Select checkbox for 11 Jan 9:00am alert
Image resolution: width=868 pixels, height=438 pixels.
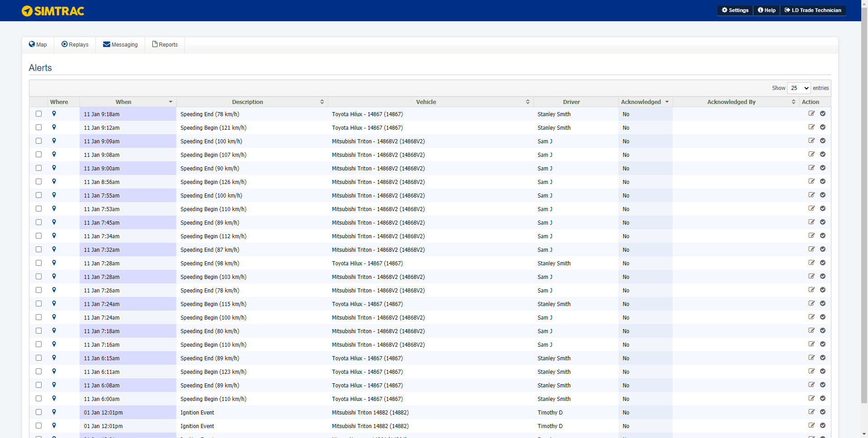(x=38, y=168)
